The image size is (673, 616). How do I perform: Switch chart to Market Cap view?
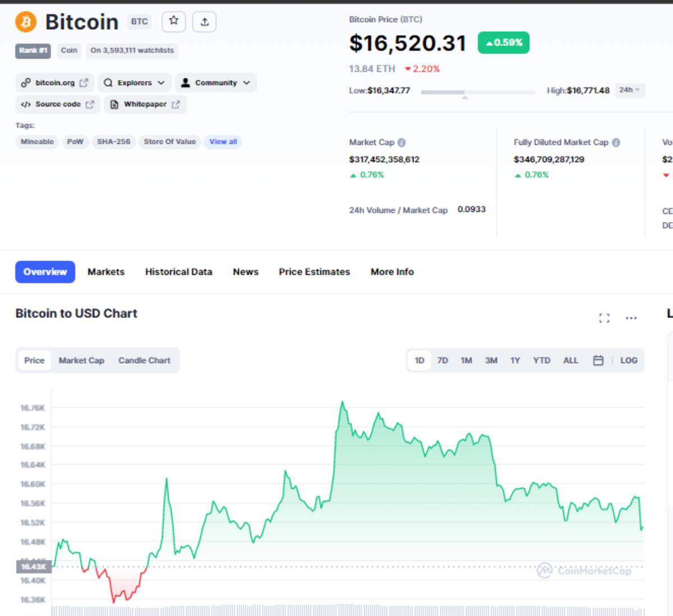coord(81,360)
